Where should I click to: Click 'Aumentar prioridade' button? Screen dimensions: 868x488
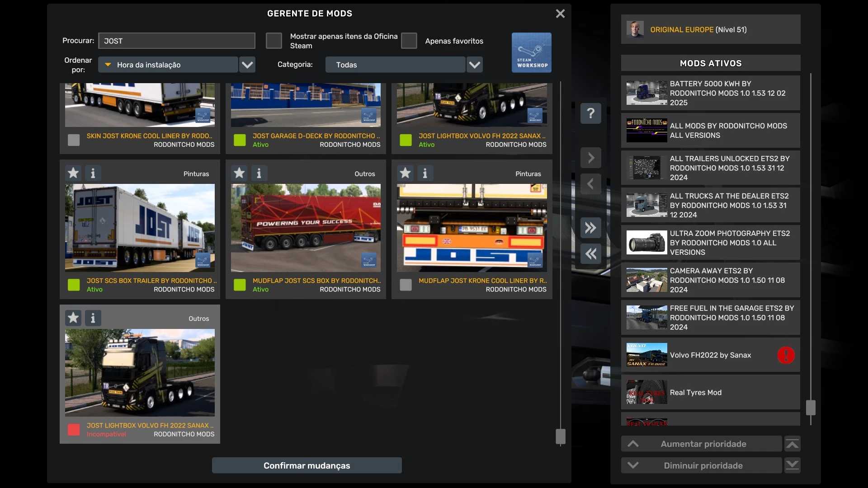702,444
